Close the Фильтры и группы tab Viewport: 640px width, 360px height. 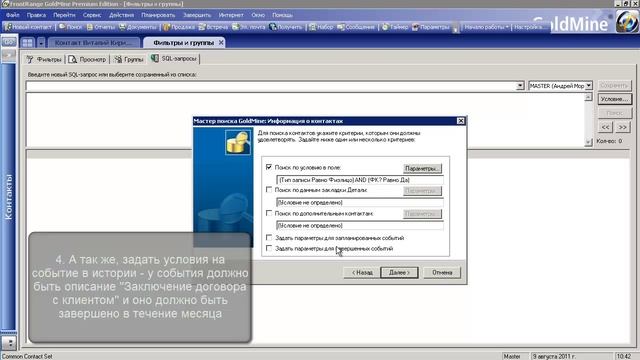click(221, 42)
